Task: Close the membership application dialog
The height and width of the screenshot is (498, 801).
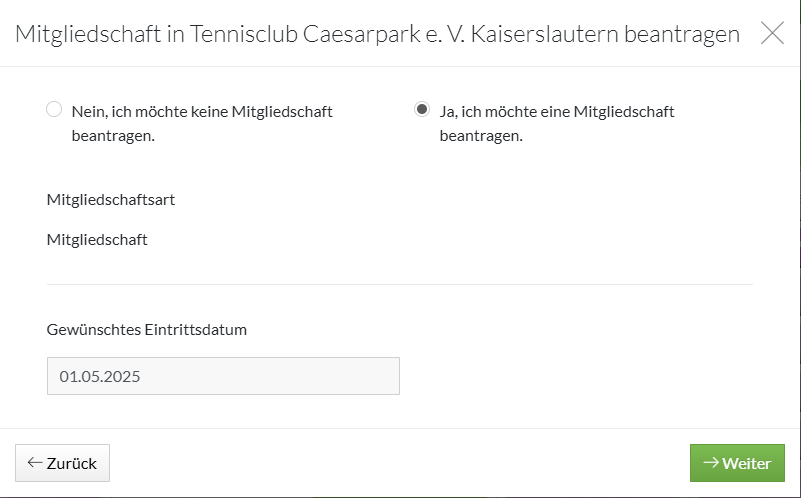Action: (x=772, y=33)
